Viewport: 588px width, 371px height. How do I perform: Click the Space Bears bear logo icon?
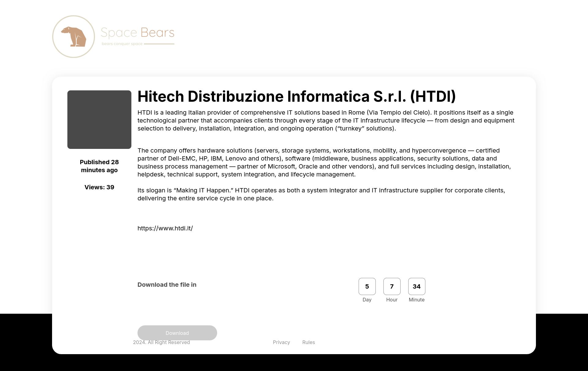tap(73, 36)
